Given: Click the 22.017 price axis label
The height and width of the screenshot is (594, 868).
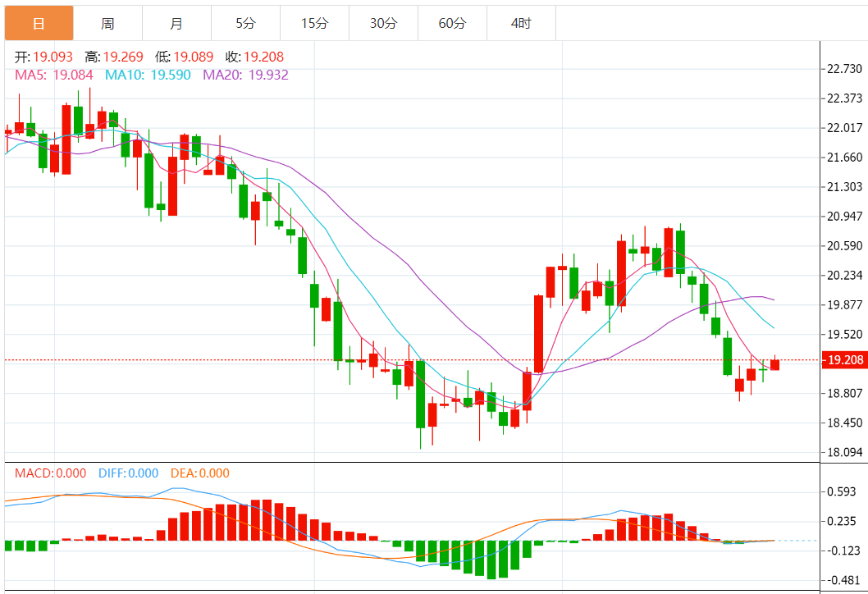Looking at the screenshot, I should 844,128.
